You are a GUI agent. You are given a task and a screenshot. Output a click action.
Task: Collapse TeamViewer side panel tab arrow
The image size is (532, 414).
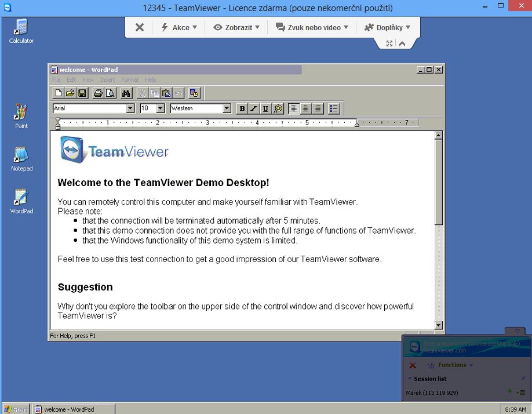pos(517,331)
